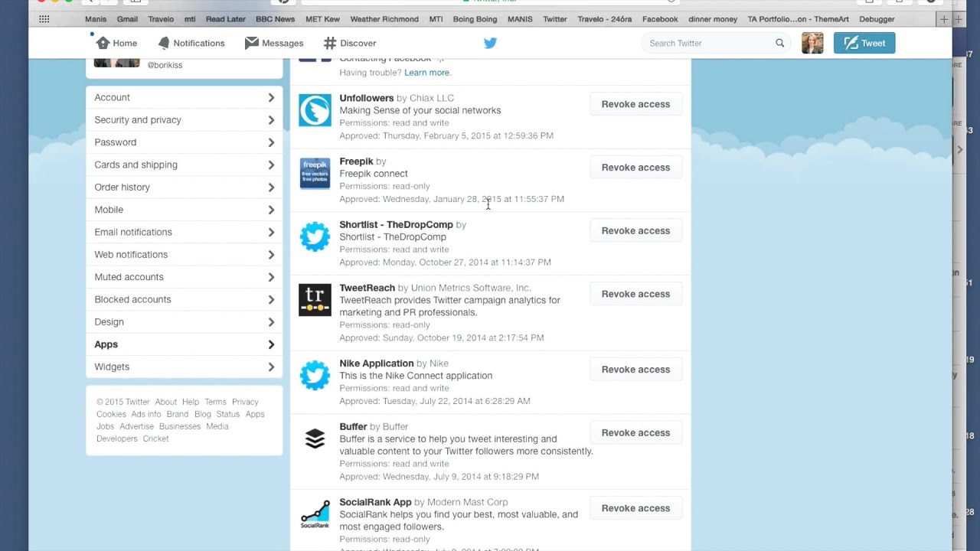
Task: Open Cards and shipping chevron
Action: pyautogui.click(x=271, y=165)
